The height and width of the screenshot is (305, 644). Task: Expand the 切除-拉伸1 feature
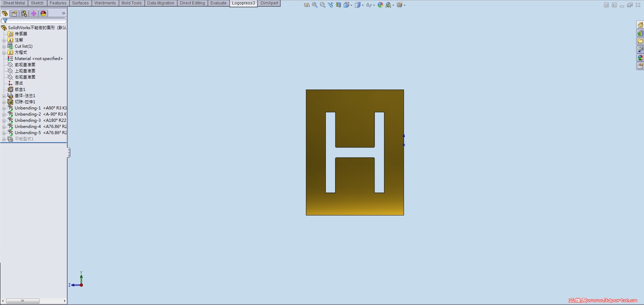click(4, 102)
